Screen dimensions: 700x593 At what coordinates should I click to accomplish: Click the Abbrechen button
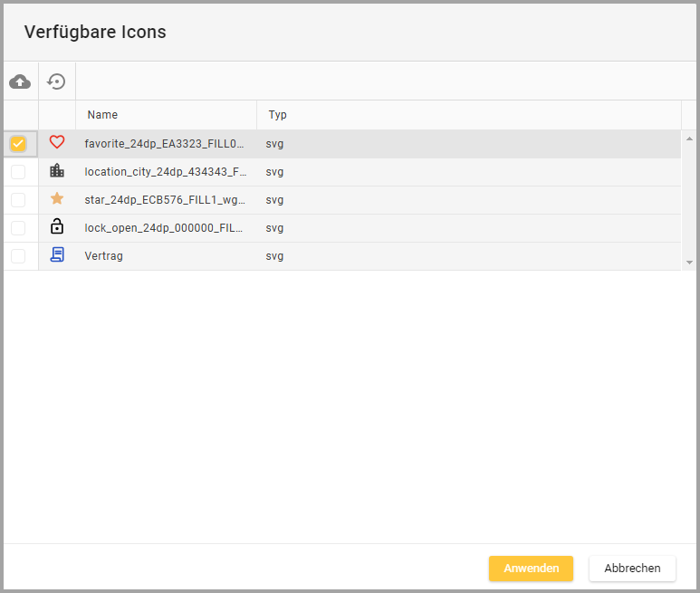[632, 569]
